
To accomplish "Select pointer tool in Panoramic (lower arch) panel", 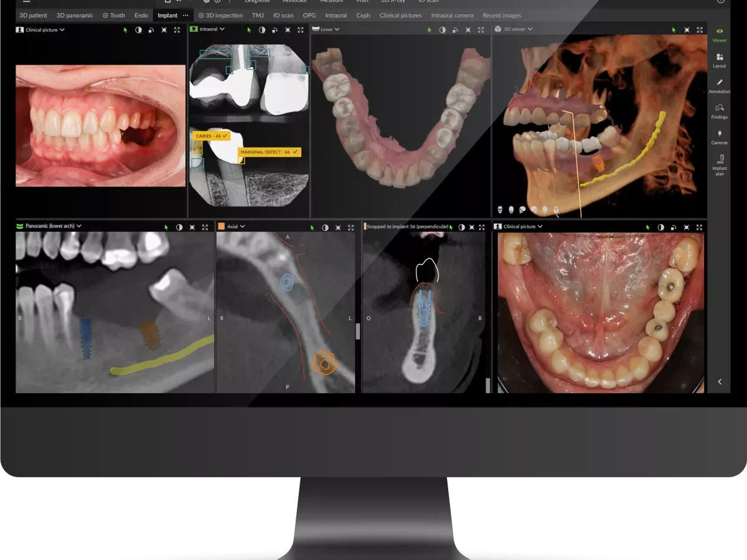I will point(166,227).
